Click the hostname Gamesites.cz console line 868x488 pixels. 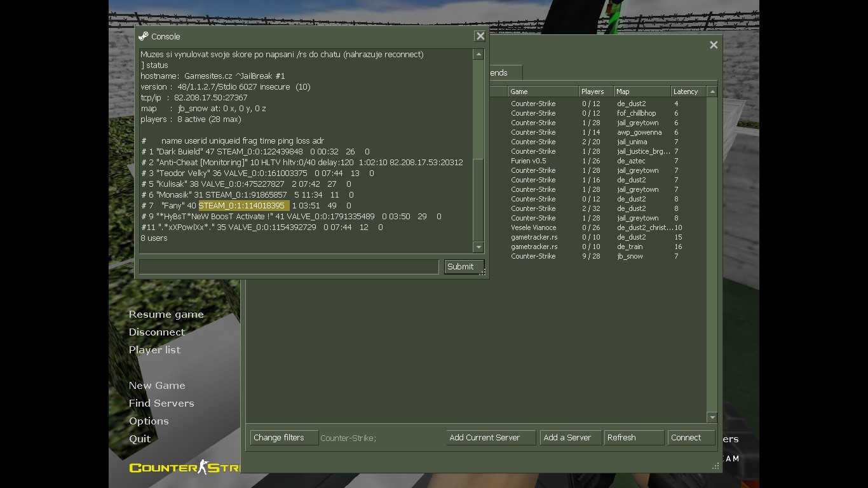click(x=213, y=76)
